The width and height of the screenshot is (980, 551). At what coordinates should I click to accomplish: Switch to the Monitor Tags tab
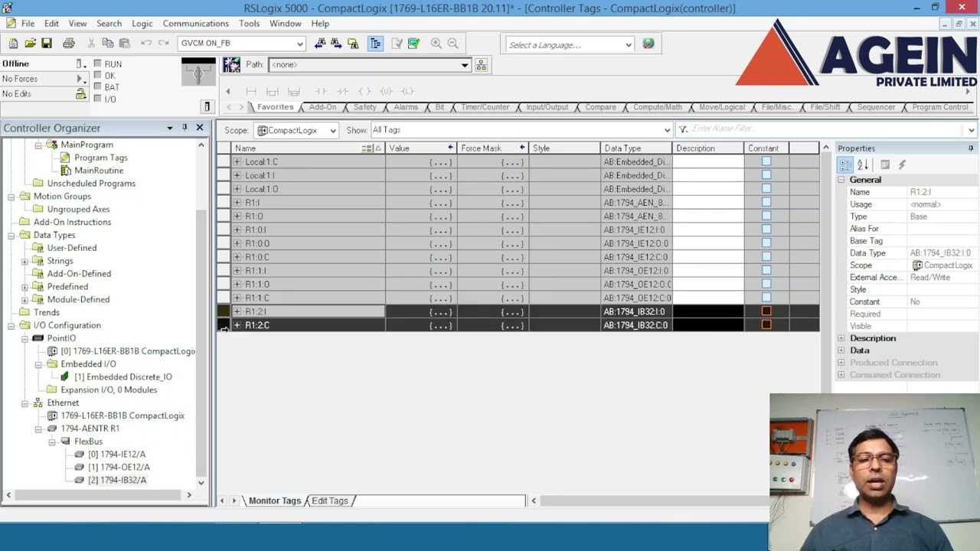click(x=274, y=501)
